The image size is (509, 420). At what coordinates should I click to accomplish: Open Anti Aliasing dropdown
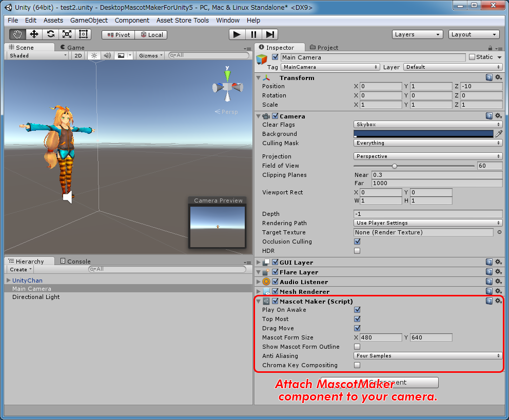click(428, 356)
